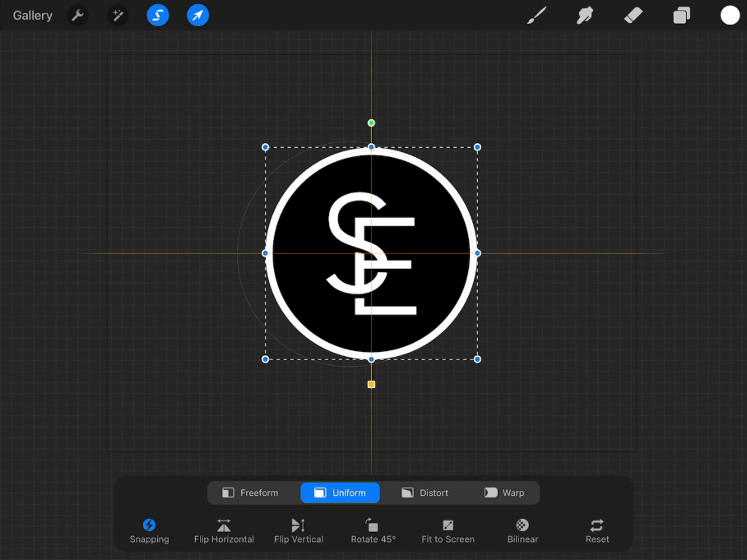Viewport: 747px width, 560px height.
Task: Open the Actions wrench menu
Action: 77,16
